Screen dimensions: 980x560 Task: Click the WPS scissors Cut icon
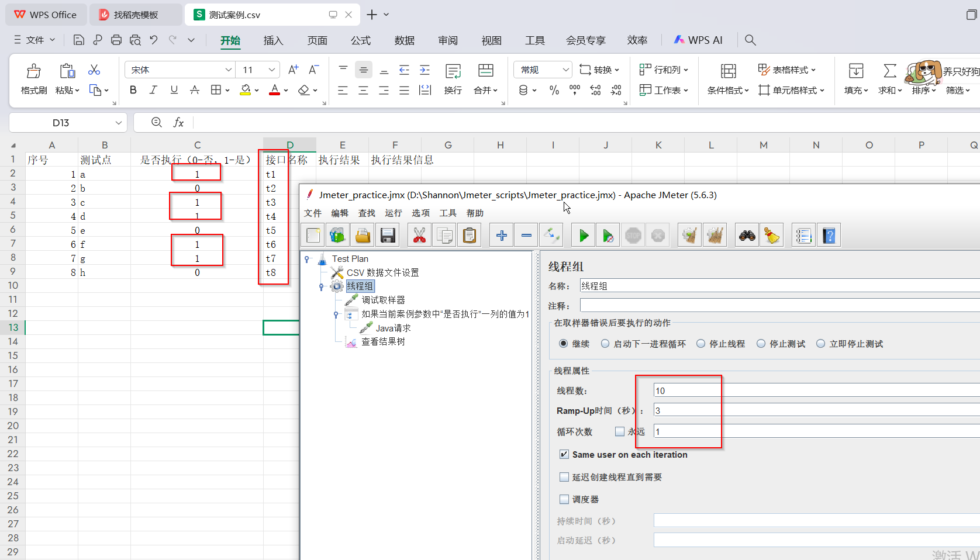94,70
